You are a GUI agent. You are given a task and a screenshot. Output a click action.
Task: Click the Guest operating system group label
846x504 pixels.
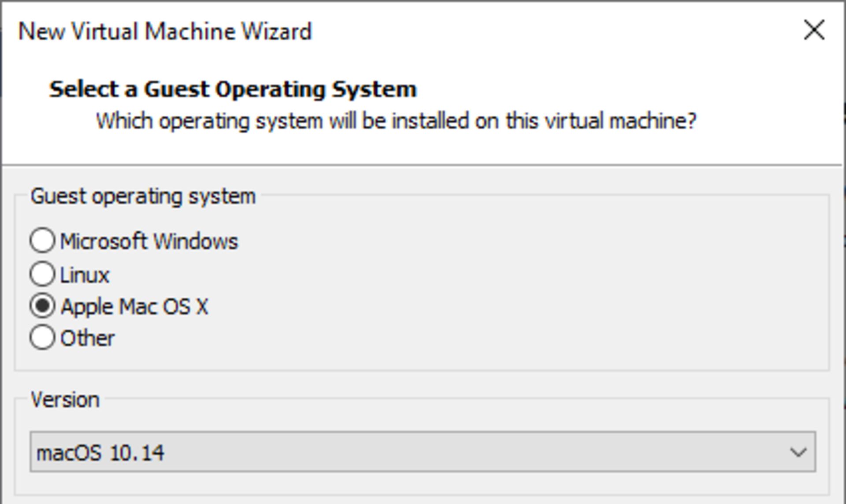(x=143, y=196)
